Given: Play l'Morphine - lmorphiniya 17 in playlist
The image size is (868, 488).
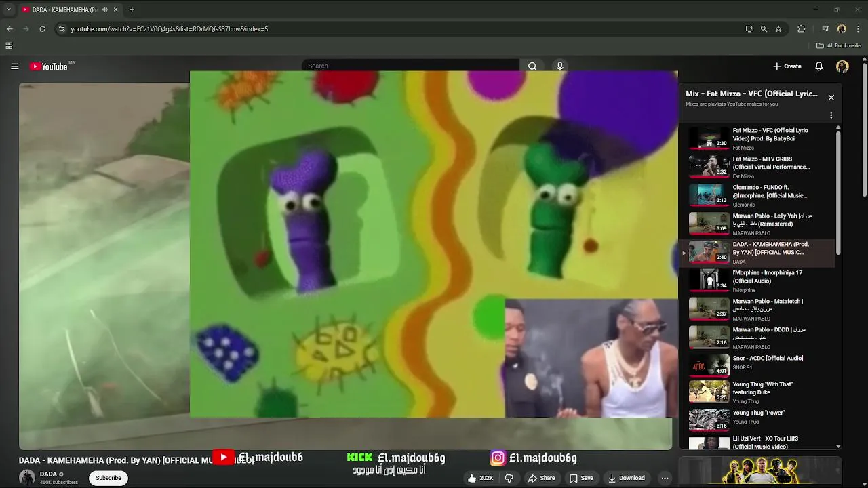Looking at the screenshot, I should point(758,280).
